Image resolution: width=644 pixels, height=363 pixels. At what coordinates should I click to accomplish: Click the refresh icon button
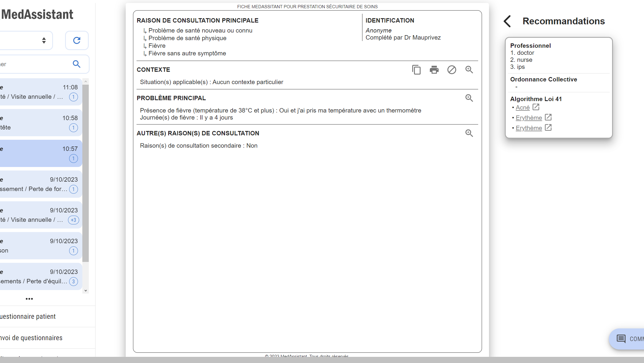click(x=77, y=40)
